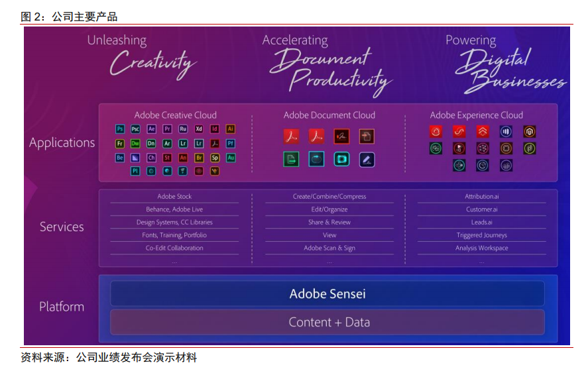This screenshot has width=588, height=383.
Task: Select the Bridge Br icon
Action: [x=199, y=158]
